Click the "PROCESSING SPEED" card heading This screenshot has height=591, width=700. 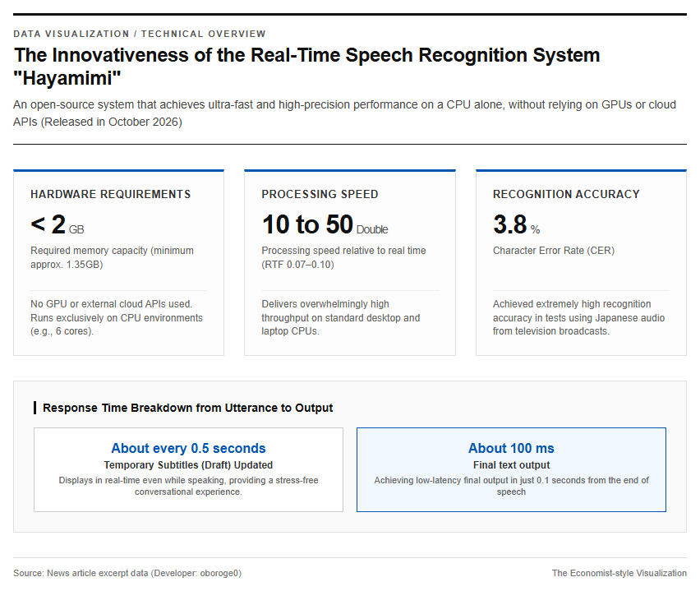click(x=320, y=194)
